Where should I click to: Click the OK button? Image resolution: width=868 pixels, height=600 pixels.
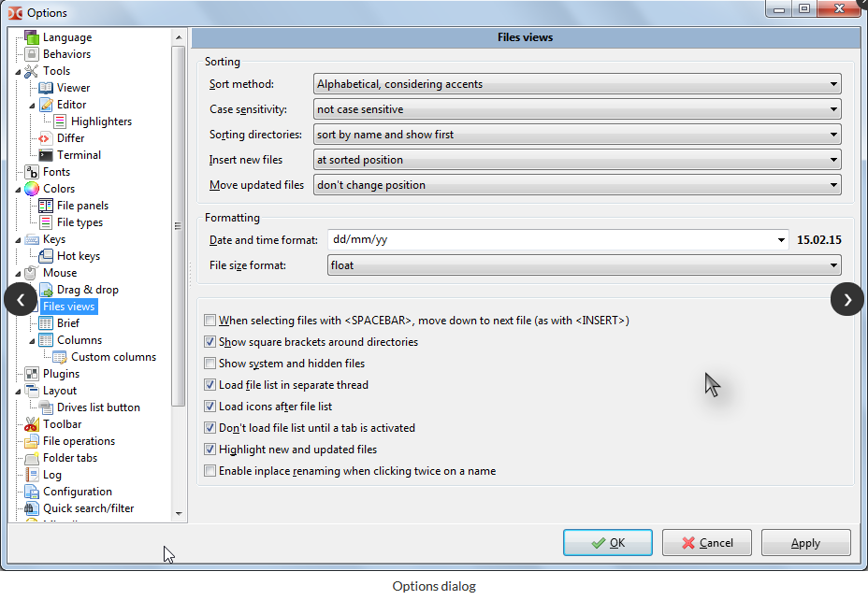[608, 542]
